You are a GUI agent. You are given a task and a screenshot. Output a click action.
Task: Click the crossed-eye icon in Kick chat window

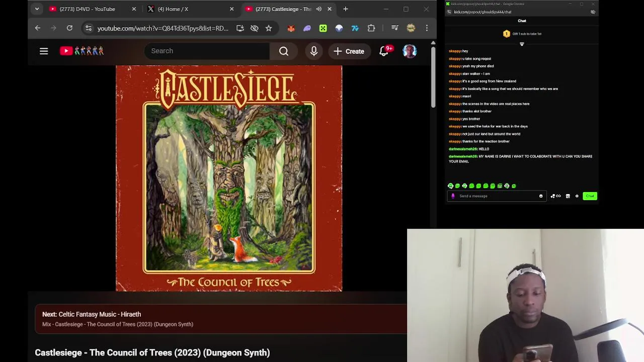tap(593, 12)
